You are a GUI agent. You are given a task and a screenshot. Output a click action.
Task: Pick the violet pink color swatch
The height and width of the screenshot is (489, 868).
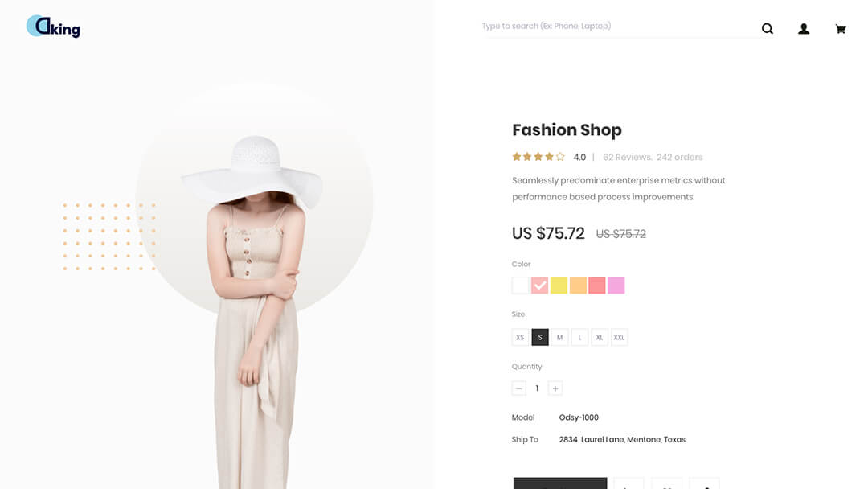pos(616,286)
